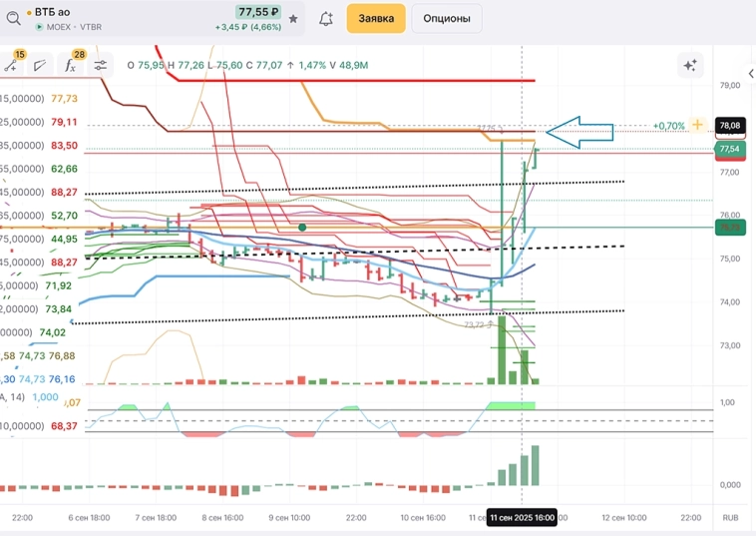Select indicator value 52,70
The width and height of the screenshot is (756, 536).
64,216
